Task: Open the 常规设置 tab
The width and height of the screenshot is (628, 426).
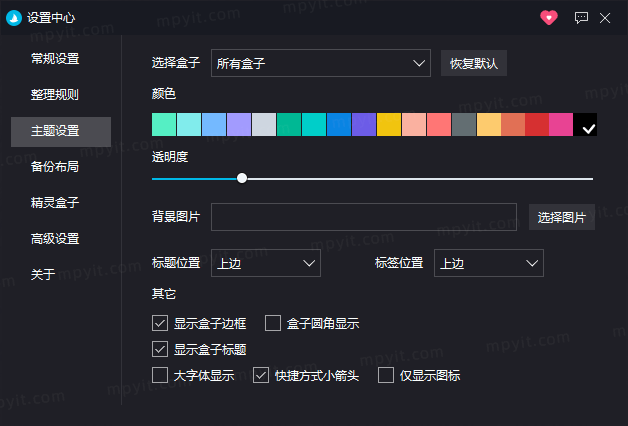Action: [55, 59]
